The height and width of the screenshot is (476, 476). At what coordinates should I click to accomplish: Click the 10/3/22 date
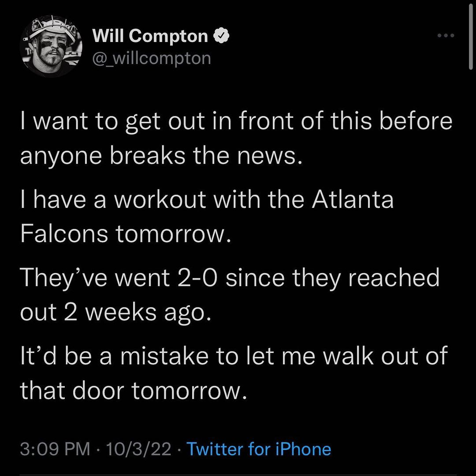pos(138,449)
